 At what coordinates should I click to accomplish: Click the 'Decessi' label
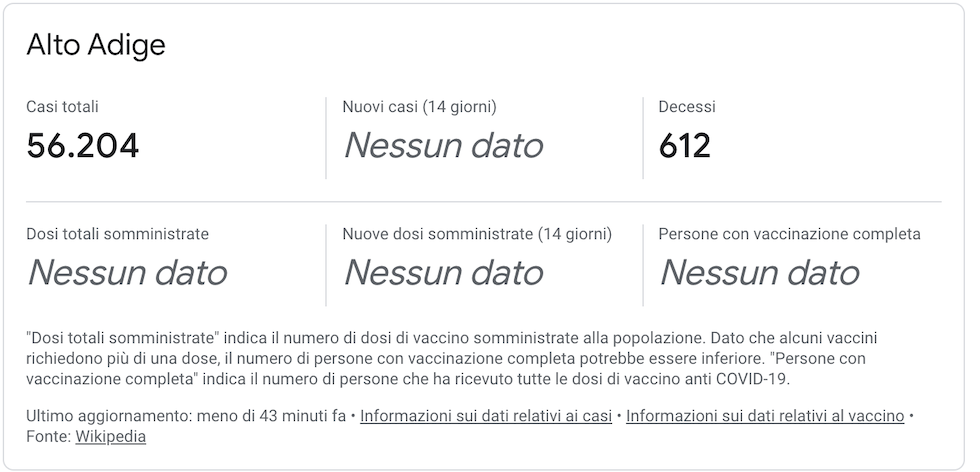click(687, 106)
